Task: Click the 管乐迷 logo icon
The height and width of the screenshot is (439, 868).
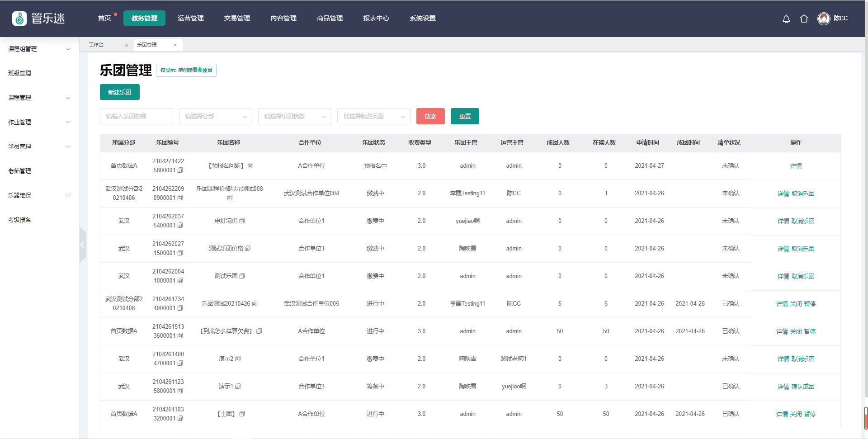Action: click(x=19, y=19)
